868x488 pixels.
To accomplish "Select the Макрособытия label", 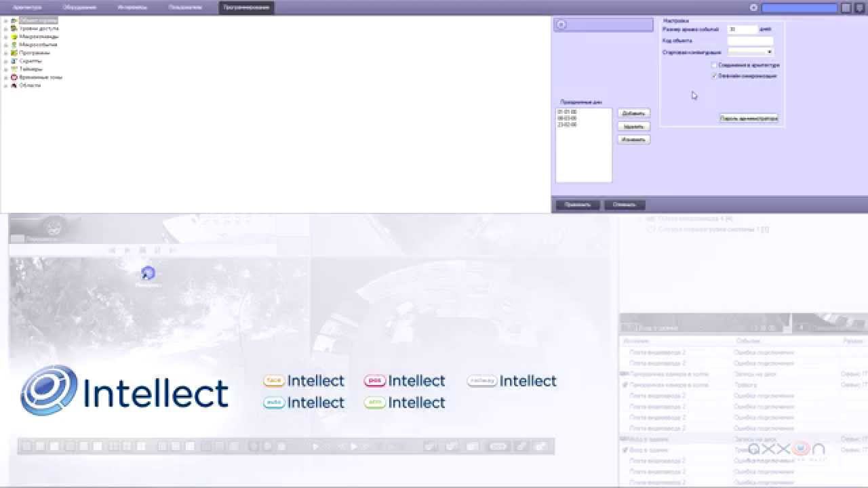I will tap(38, 45).
